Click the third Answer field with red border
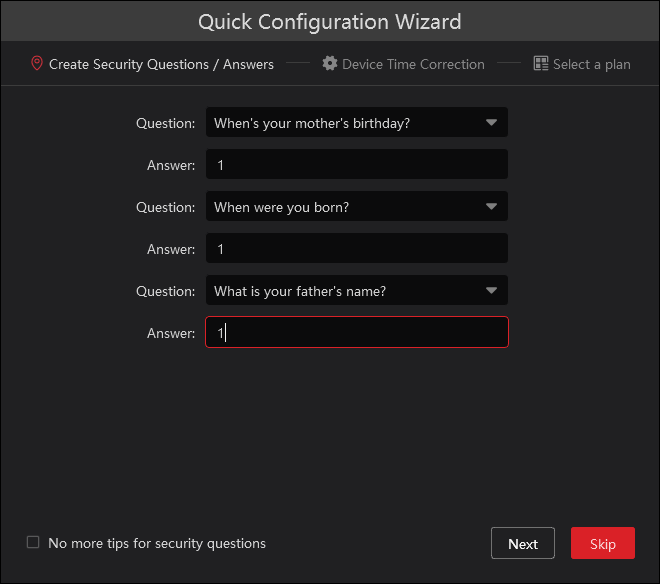Image resolution: width=660 pixels, height=584 pixels. pyautogui.click(x=357, y=332)
